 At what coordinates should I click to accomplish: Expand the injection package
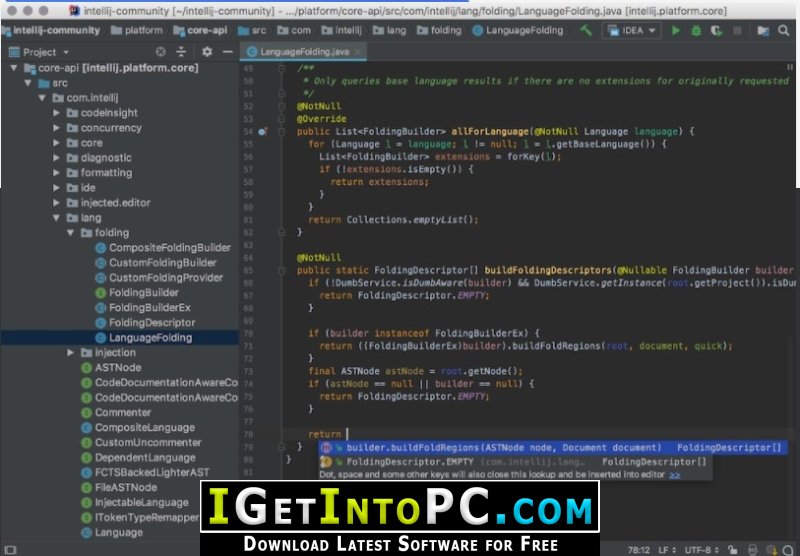(x=70, y=352)
